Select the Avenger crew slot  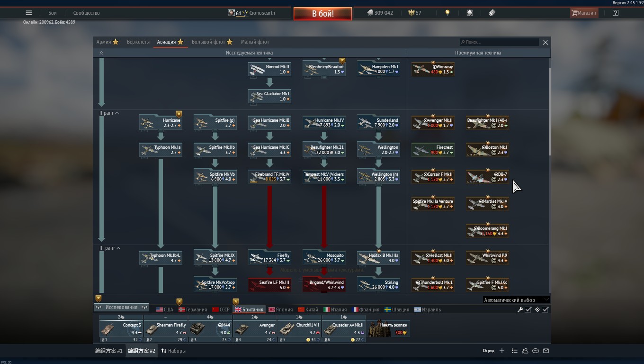pos(255,328)
